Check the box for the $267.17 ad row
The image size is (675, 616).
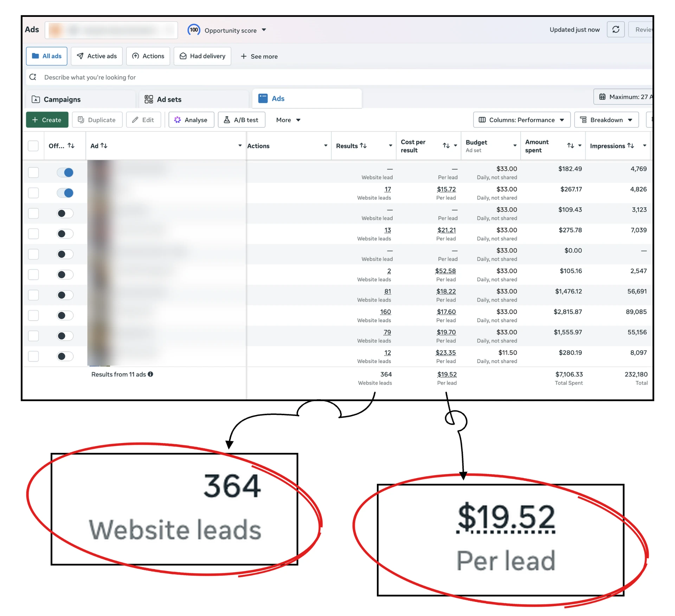[x=33, y=193]
